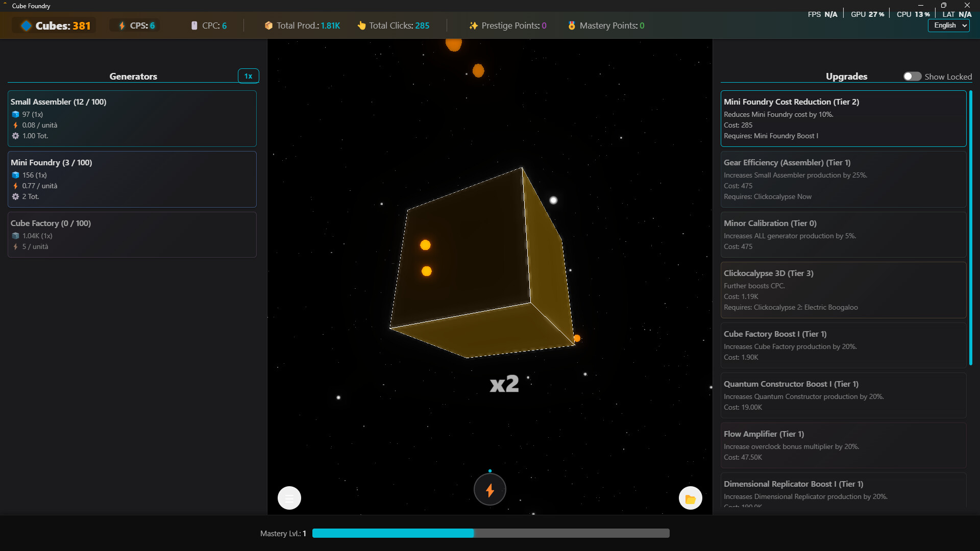The height and width of the screenshot is (551, 980).
Task: Click the 1x purchase multiplier button
Action: click(249, 76)
